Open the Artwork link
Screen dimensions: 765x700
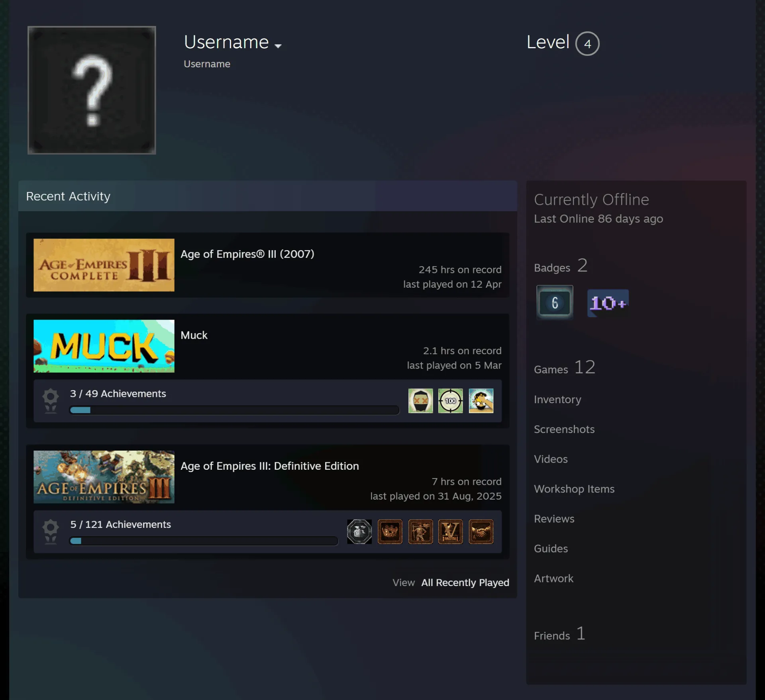pyautogui.click(x=553, y=578)
